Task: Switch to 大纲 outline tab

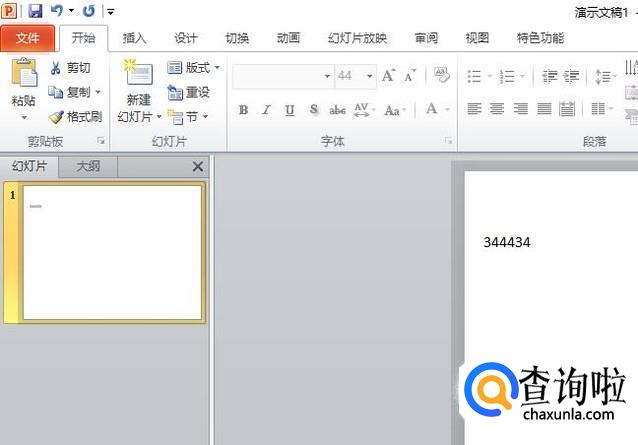Action: tap(88, 166)
